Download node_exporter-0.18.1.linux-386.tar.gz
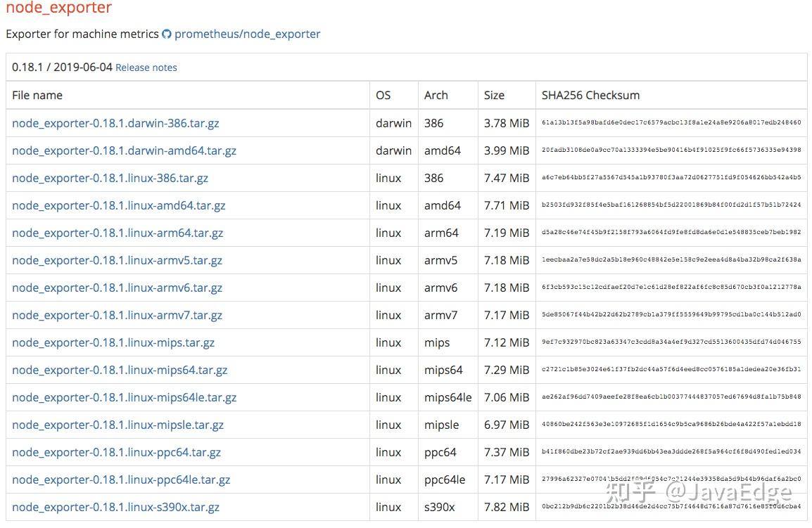The image size is (812, 528). click(x=110, y=178)
